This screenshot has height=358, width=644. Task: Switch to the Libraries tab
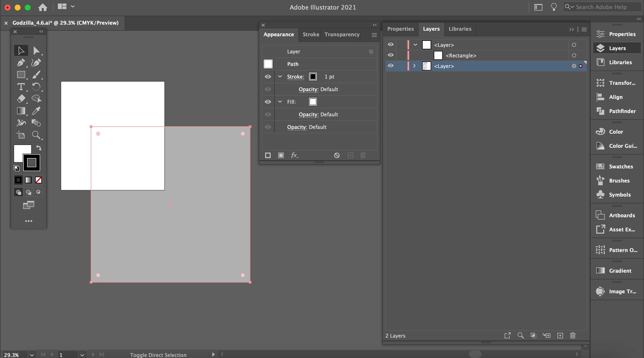pyautogui.click(x=460, y=29)
